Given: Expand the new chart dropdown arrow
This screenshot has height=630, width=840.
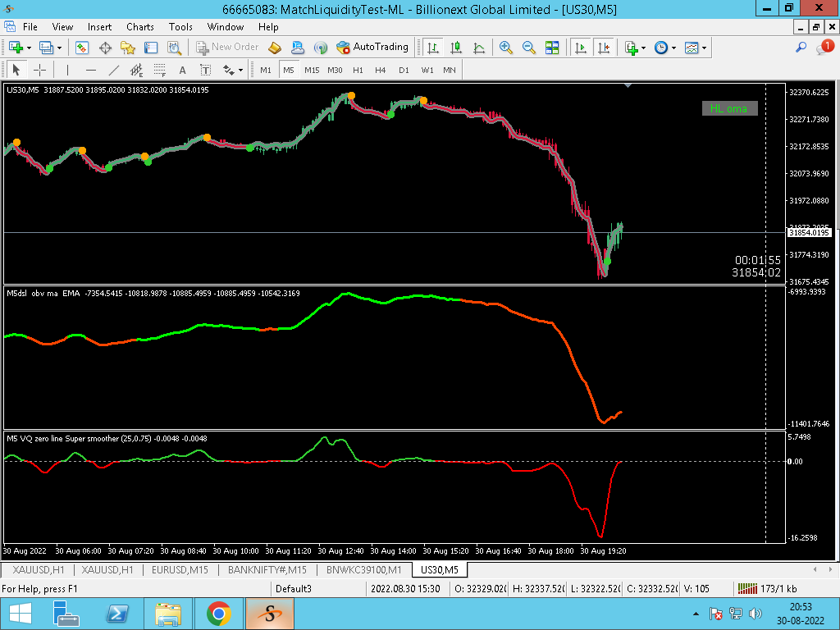Looking at the screenshot, I should point(29,48).
